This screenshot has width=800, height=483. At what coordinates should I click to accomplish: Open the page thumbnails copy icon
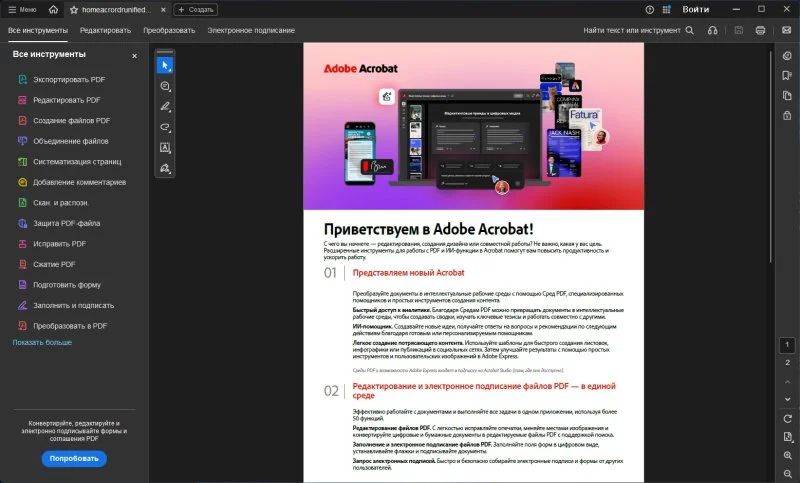point(787,95)
